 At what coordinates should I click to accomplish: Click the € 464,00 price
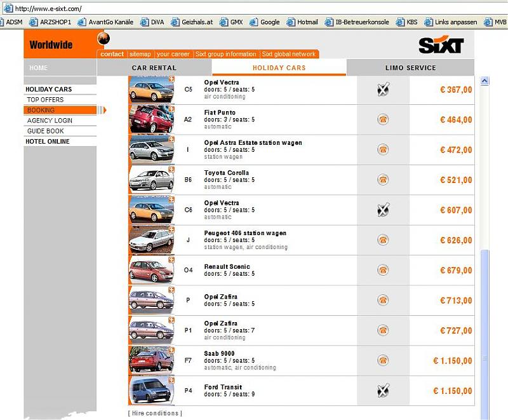click(x=456, y=120)
